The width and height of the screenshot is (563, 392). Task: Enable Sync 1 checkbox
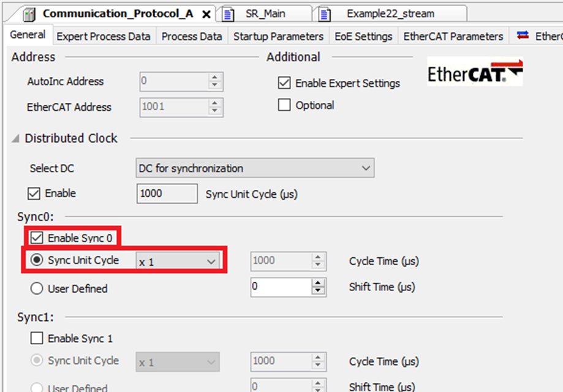click(x=37, y=338)
